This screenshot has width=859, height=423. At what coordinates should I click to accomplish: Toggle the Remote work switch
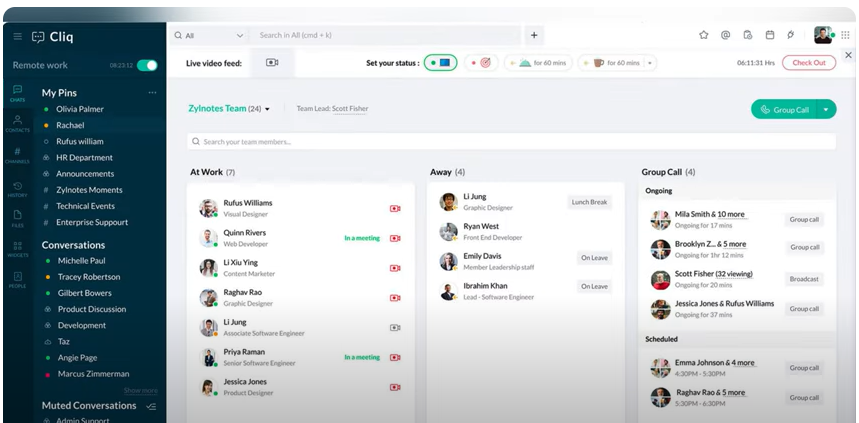point(147,65)
